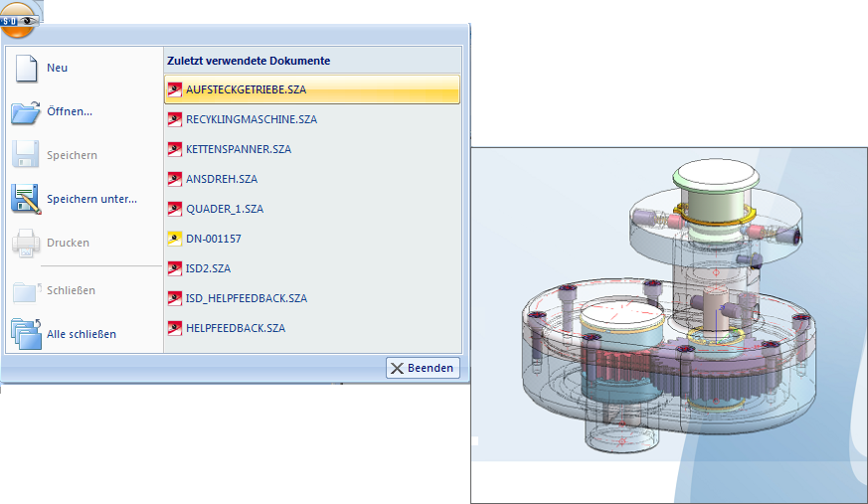Select KETTENSPANNER.SZA from recent documents

[312, 149]
